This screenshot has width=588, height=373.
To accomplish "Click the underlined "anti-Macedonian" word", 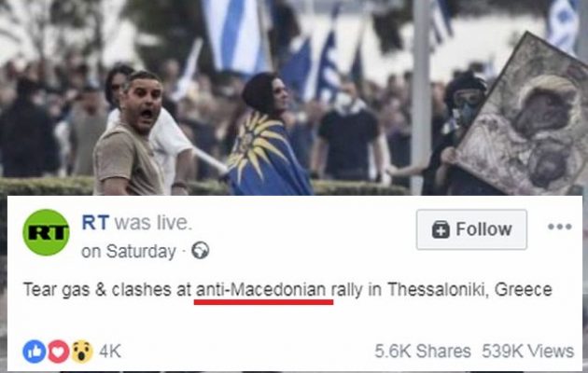I will tap(261, 290).
